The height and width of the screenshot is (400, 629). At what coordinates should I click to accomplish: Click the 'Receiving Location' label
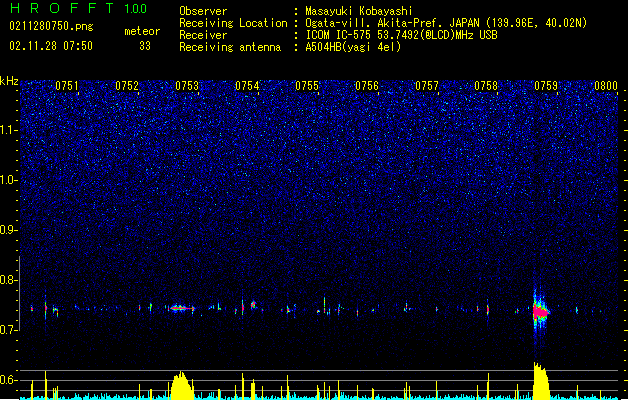pyautogui.click(x=233, y=23)
